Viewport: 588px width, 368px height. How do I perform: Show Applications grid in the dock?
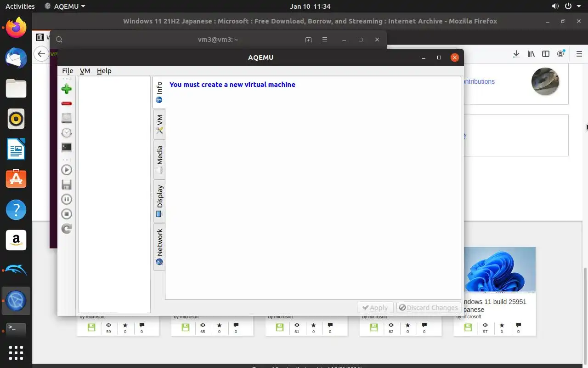point(16,353)
